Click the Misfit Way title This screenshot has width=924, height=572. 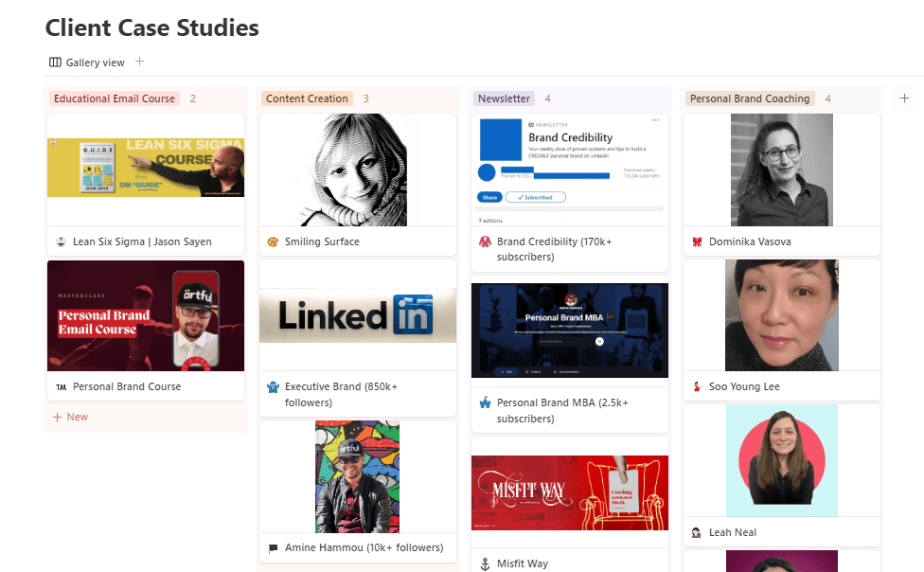point(522,563)
